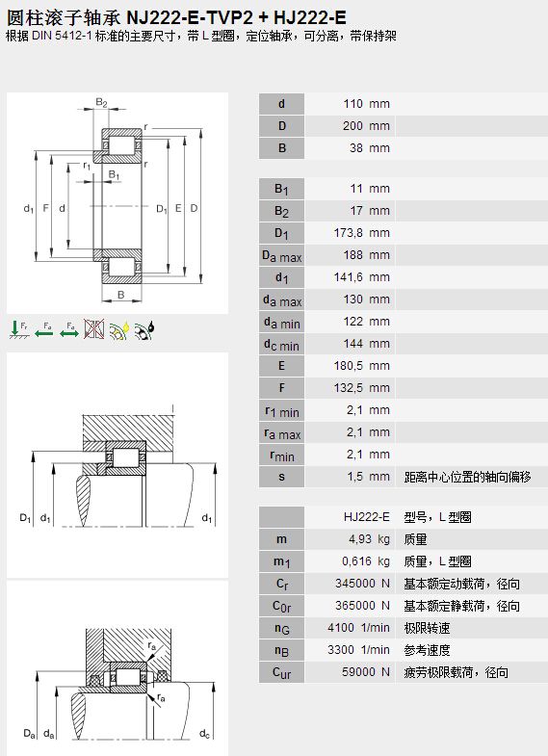Click the grease lubrication icon with black drop
548x756 pixels.
pyautogui.click(x=144, y=330)
